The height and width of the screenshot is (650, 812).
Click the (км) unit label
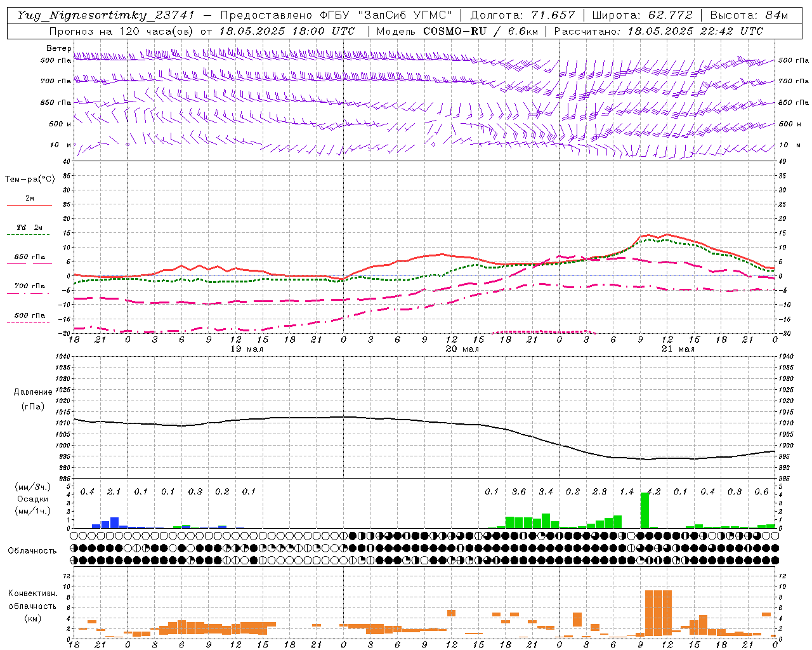pyautogui.click(x=33, y=618)
